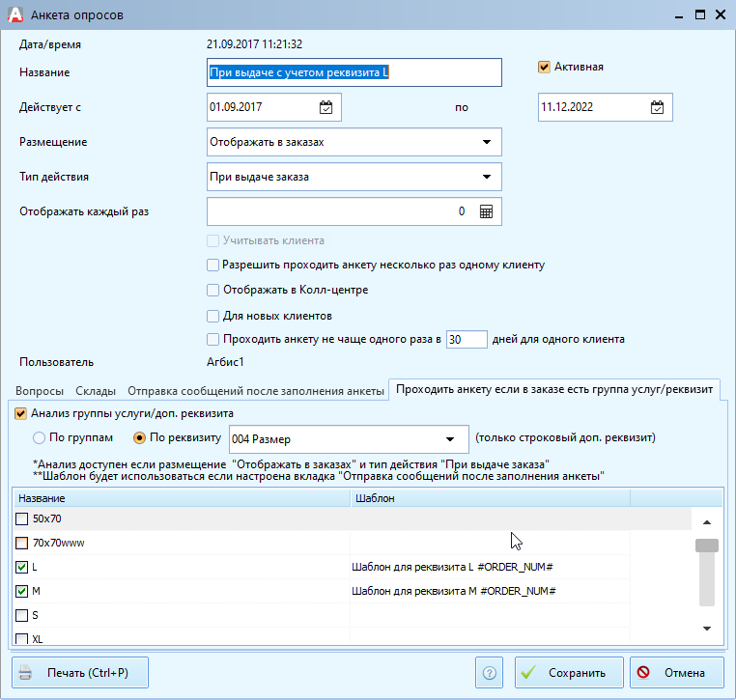This screenshot has height=700, width=736.
Task: Maximize the Анкета опросов window
Action: click(x=700, y=15)
